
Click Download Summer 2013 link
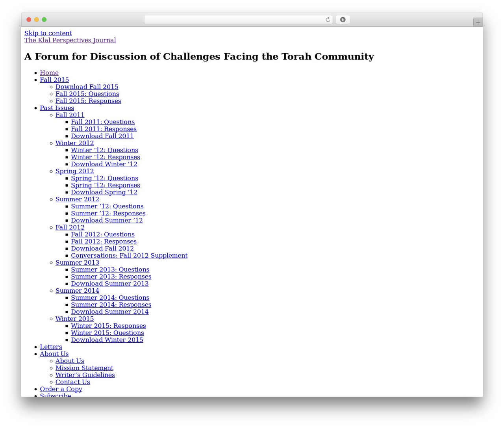coord(110,284)
